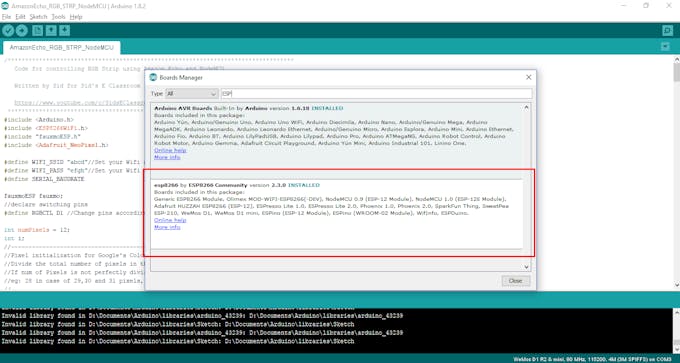Select the AmazonEcho_RGB_STRP_NodeMCU tab

click(x=62, y=47)
